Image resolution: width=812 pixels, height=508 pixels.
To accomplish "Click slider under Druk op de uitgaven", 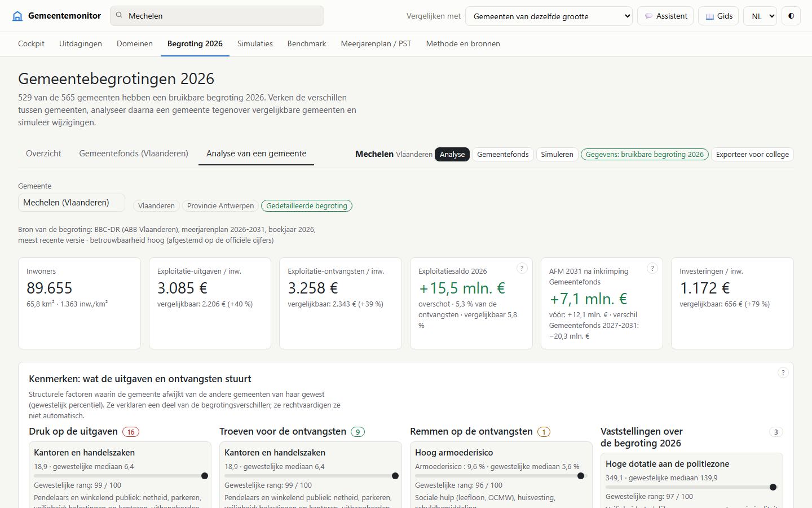I will click(120, 476).
